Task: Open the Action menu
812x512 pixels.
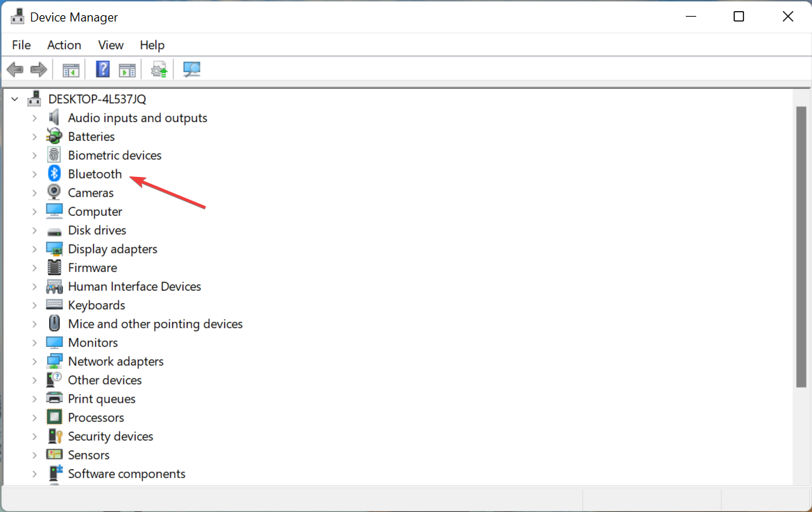Action: [x=64, y=45]
